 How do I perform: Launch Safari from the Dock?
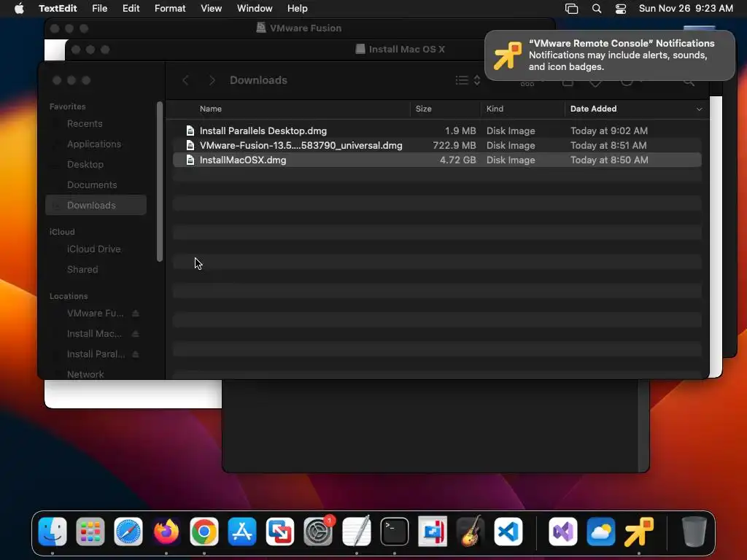pyautogui.click(x=128, y=532)
